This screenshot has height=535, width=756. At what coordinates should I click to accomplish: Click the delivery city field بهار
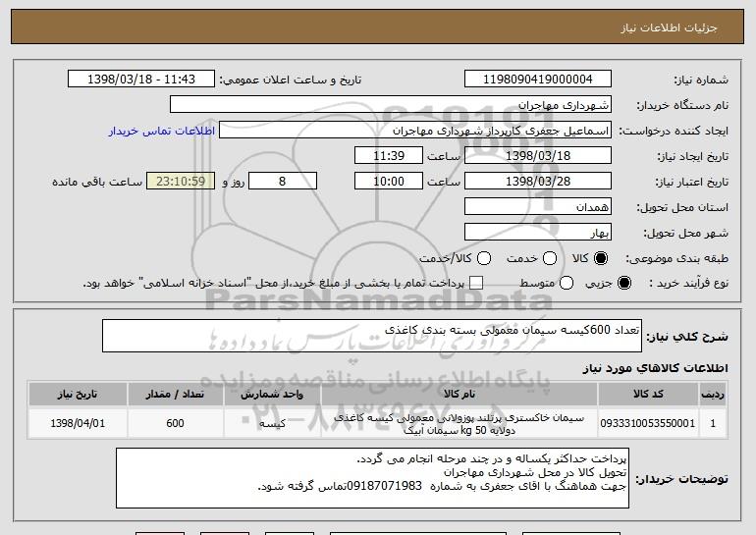click(x=538, y=233)
